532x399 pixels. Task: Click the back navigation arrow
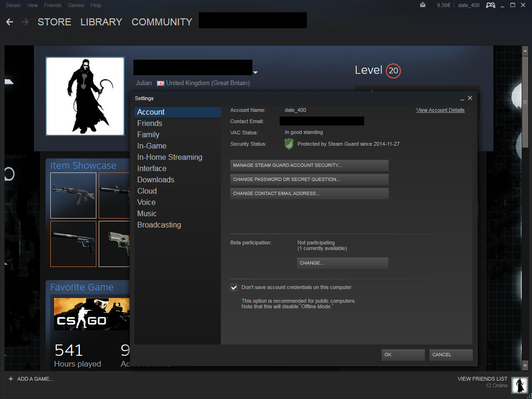tap(9, 22)
